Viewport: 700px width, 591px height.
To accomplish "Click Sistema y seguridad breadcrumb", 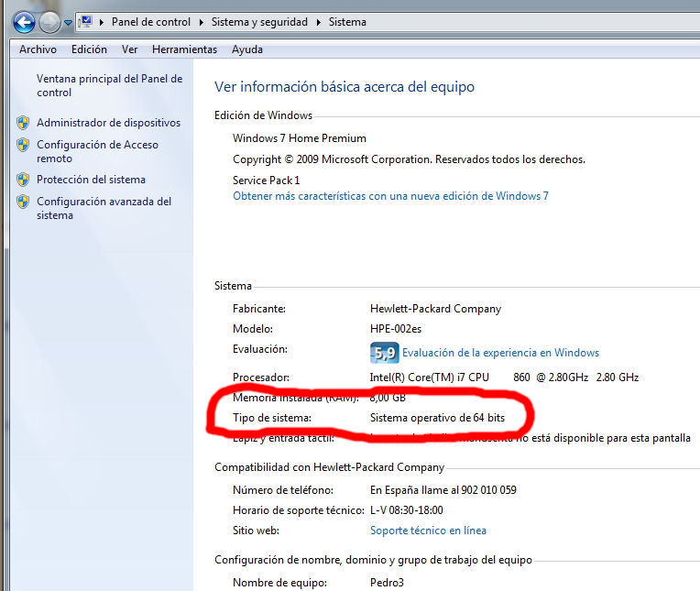I will (259, 22).
